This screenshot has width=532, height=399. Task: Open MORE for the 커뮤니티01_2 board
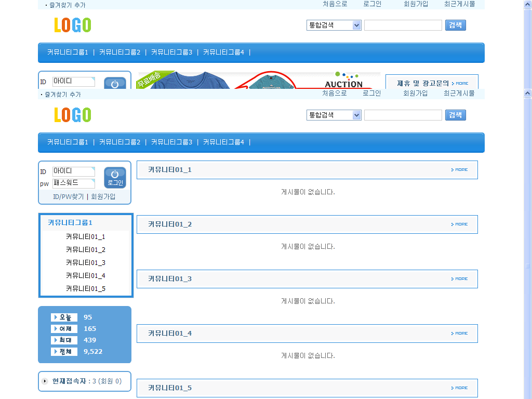pyautogui.click(x=460, y=224)
